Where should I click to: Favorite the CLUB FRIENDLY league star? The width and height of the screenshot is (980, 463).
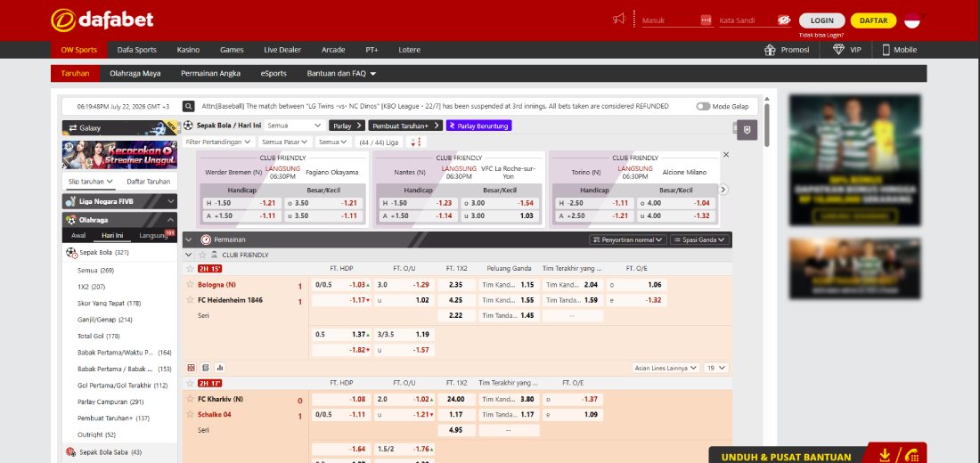tap(202, 255)
